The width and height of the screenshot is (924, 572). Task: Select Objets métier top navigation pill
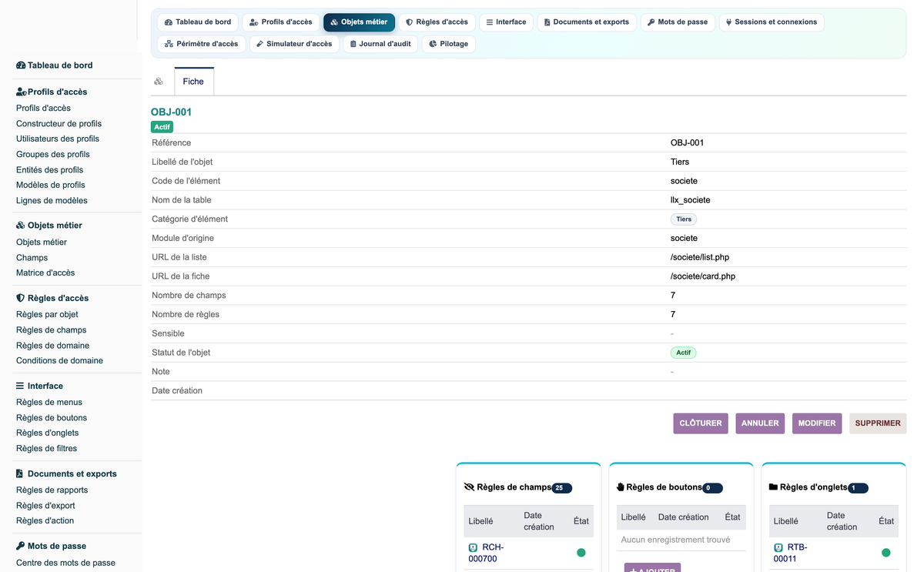pos(359,22)
